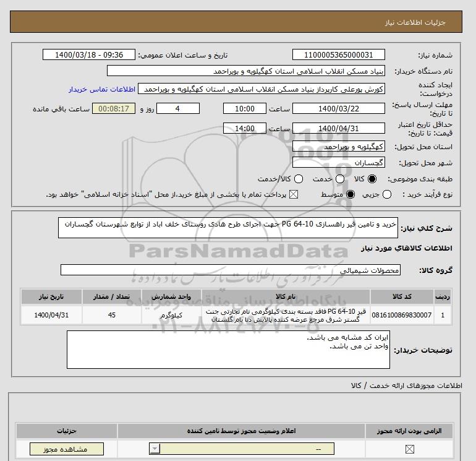
Task: Click the remaining time field 00:08:17
Action: click(114, 108)
